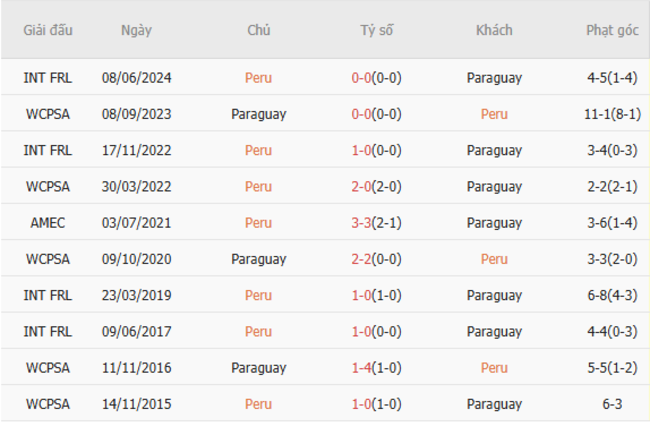Select the date 17/11/2022
Viewport: 650px width, 435px height.
pyautogui.click(x=136, y=151)
